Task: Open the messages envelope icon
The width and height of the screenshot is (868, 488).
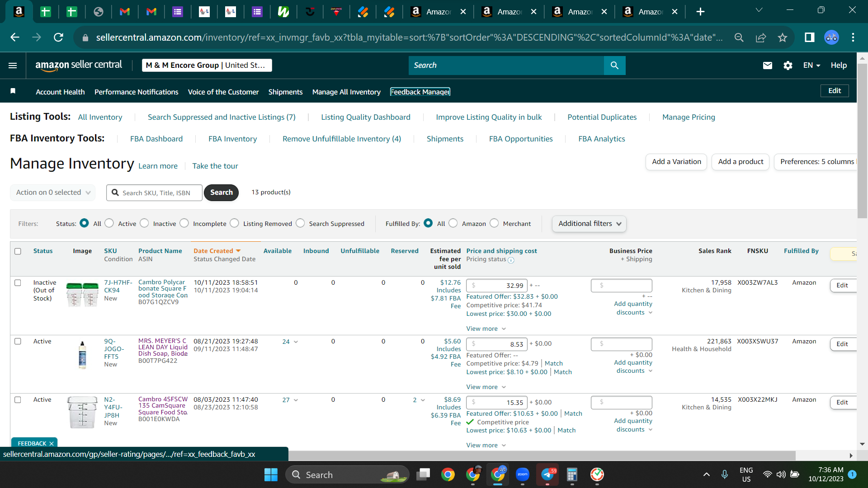Action: (x=767, y=66)
